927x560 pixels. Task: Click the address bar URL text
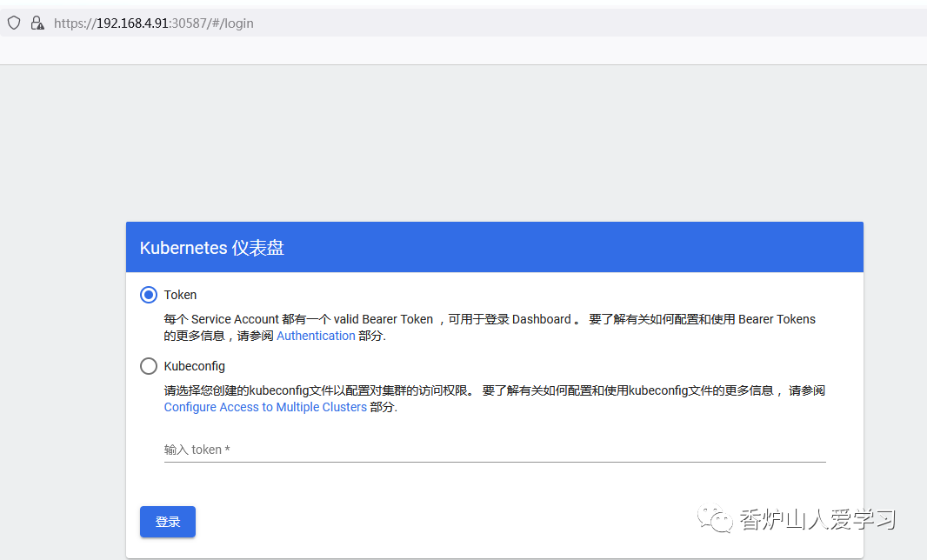point(154,23)
